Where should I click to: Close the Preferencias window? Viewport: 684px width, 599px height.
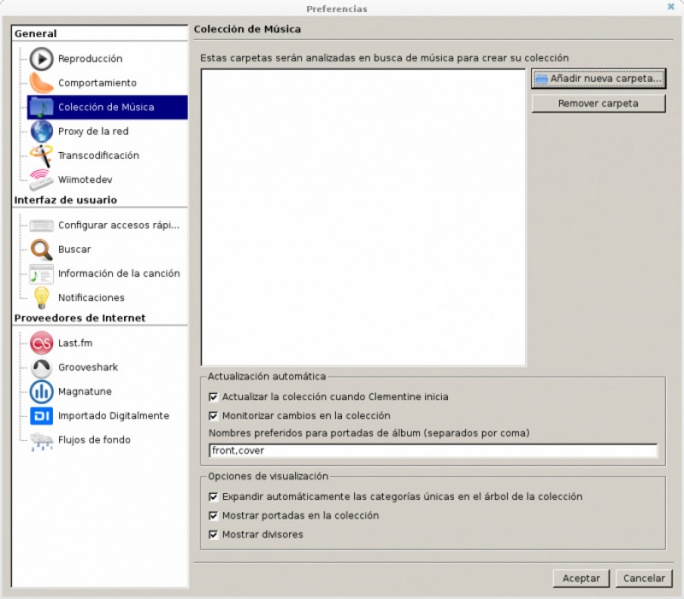pos(671,7)
